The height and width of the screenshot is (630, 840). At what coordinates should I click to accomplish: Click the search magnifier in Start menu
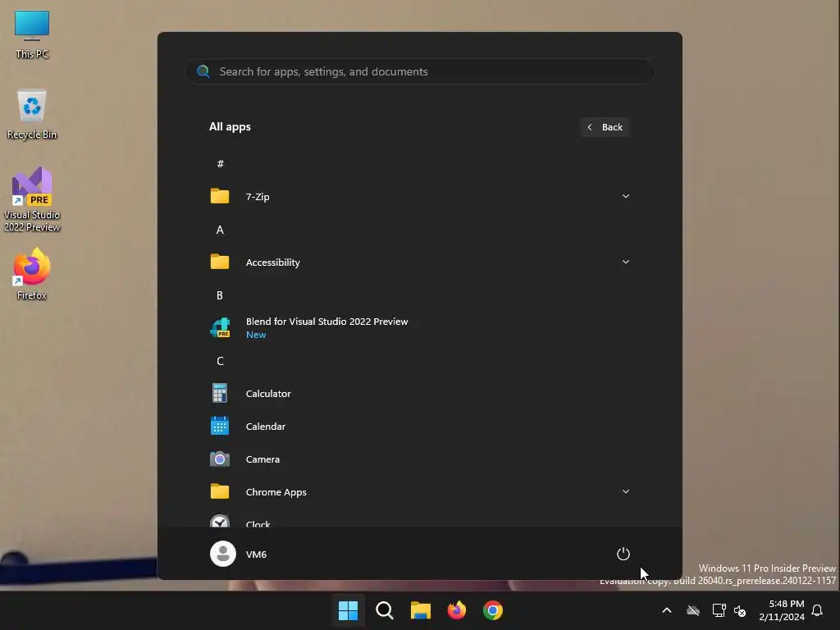pos(203,71)
